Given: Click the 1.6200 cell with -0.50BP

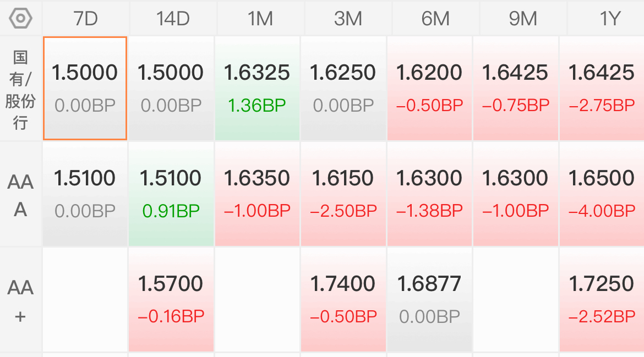Looking at the screenshot, I should 429,88.
